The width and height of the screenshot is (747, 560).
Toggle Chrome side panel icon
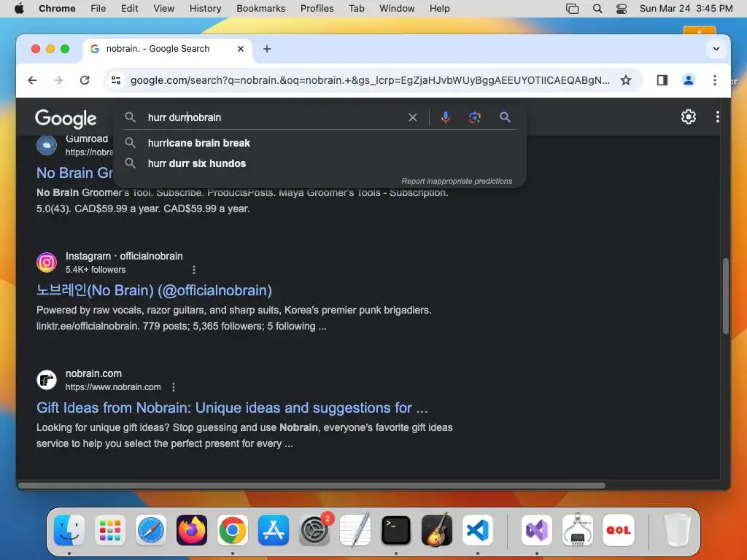coord(662,80)
